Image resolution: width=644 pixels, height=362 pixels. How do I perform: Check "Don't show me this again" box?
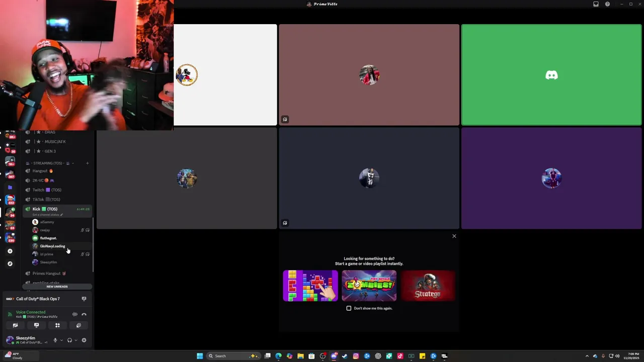click(349, 308)
